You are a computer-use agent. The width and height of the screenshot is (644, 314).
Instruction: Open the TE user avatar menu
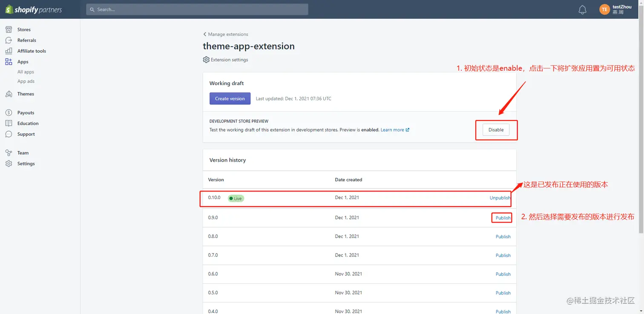tap(604, 9)
